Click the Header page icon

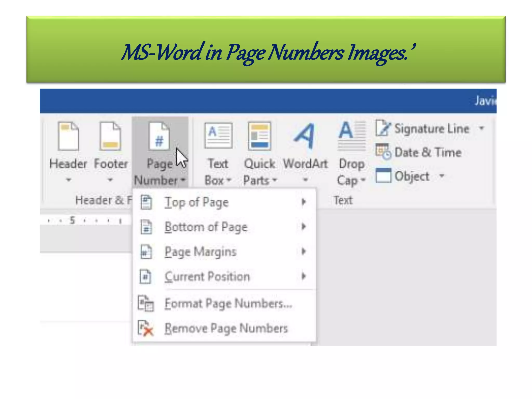68,136
